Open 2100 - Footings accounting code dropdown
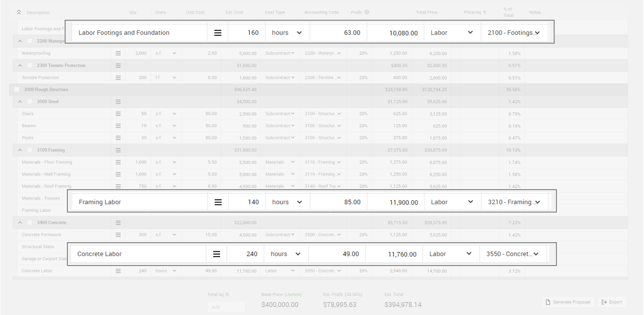This screenshot has width=644, height=315. click(x=514, y=33)
